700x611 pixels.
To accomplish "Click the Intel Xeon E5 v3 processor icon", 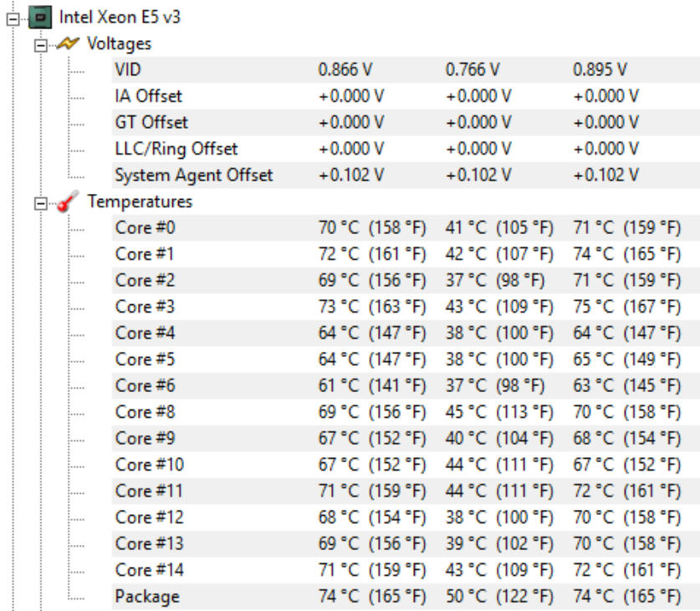I will (40, 18).
